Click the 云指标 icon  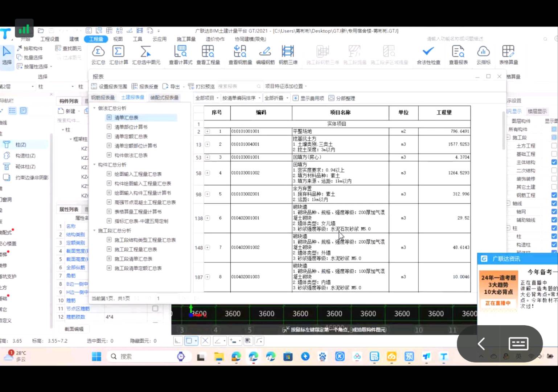483,55
